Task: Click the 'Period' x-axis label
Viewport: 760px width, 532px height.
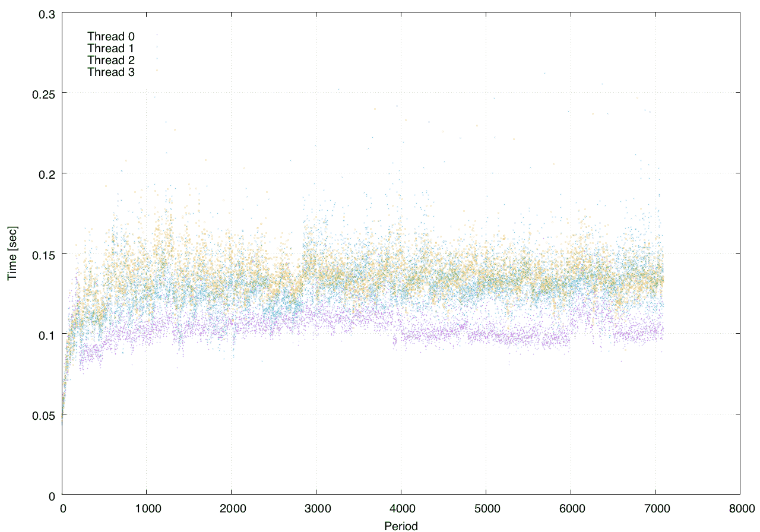Action: [x=401, y=525]
